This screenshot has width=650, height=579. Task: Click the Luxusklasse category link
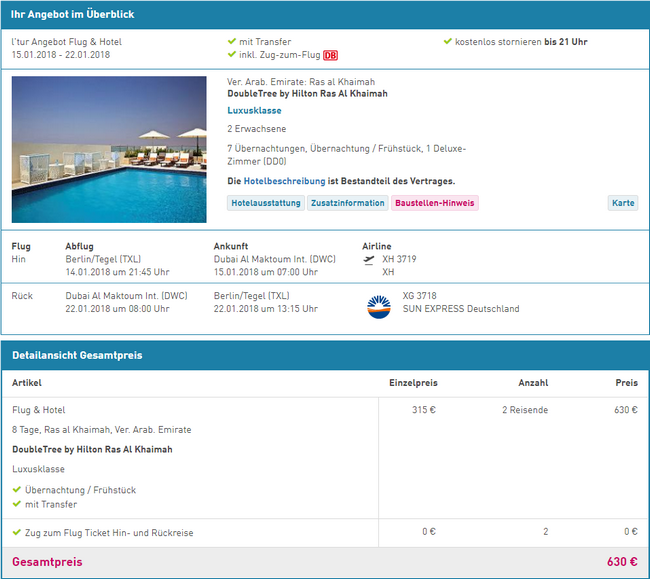point(254,111)
